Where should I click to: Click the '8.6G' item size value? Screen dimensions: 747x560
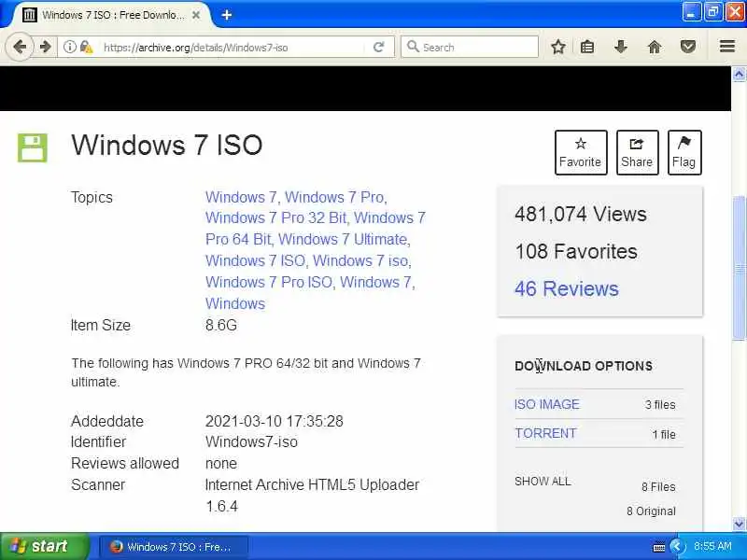221,325
